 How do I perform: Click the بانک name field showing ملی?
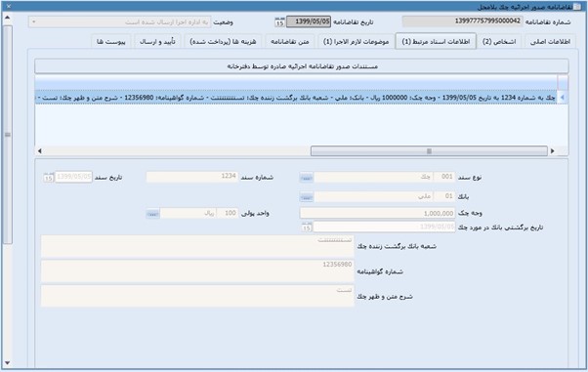coord(373,196)
